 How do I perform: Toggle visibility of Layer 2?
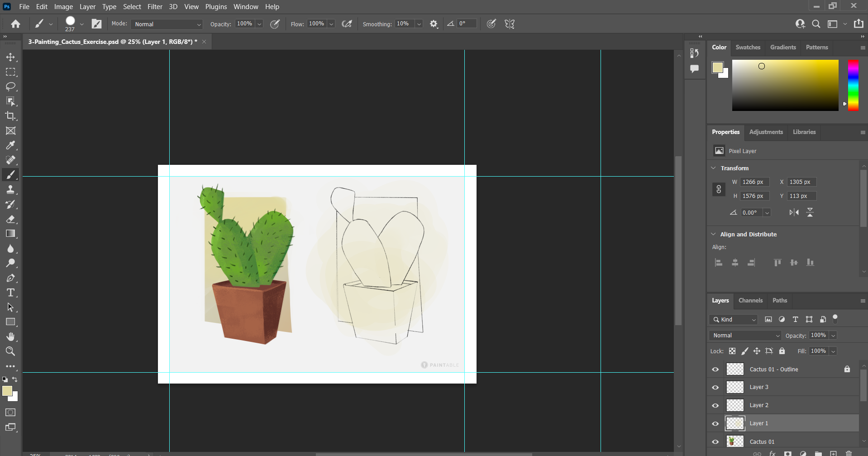click(715, 405)
